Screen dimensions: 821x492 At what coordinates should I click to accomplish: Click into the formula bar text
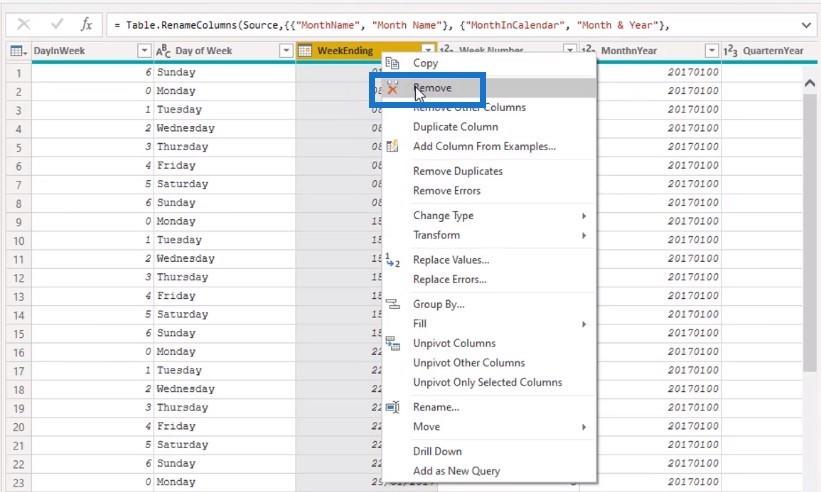(392, 25)
